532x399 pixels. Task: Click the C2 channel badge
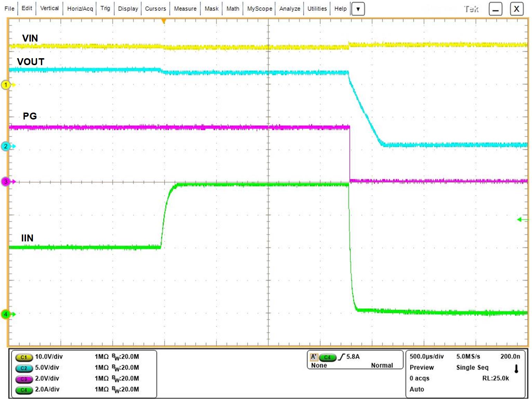click(24, 368)
